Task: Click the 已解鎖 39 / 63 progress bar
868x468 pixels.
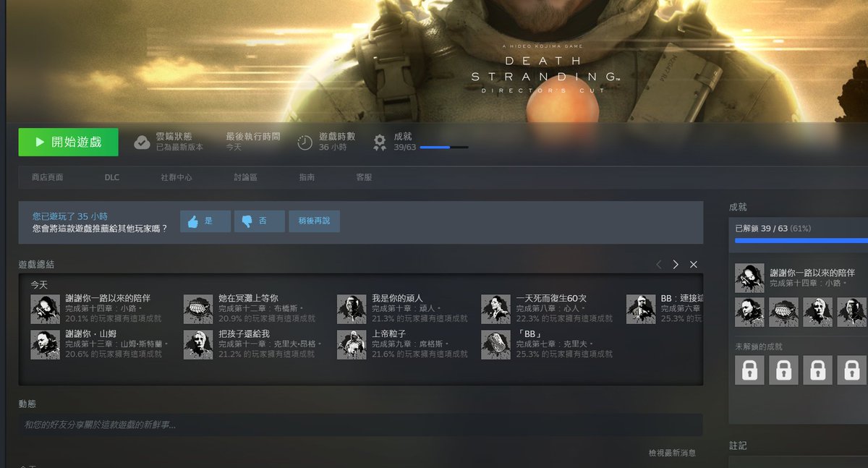Action: pos(801,240)
